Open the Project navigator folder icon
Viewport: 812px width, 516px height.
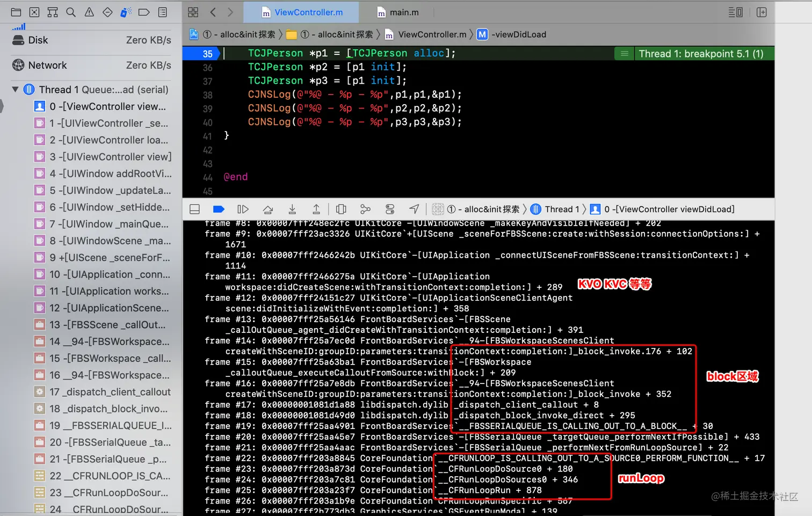coord(16,12)
